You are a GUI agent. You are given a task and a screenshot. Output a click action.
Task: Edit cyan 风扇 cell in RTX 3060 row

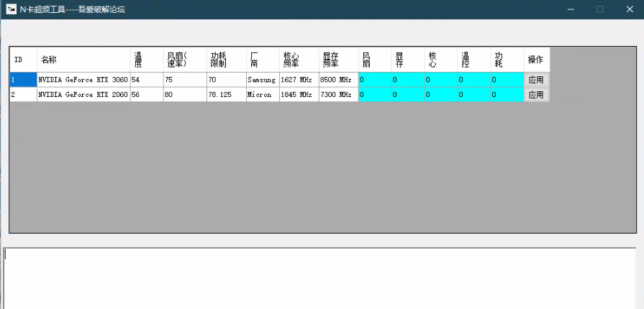tap(375, 80)
